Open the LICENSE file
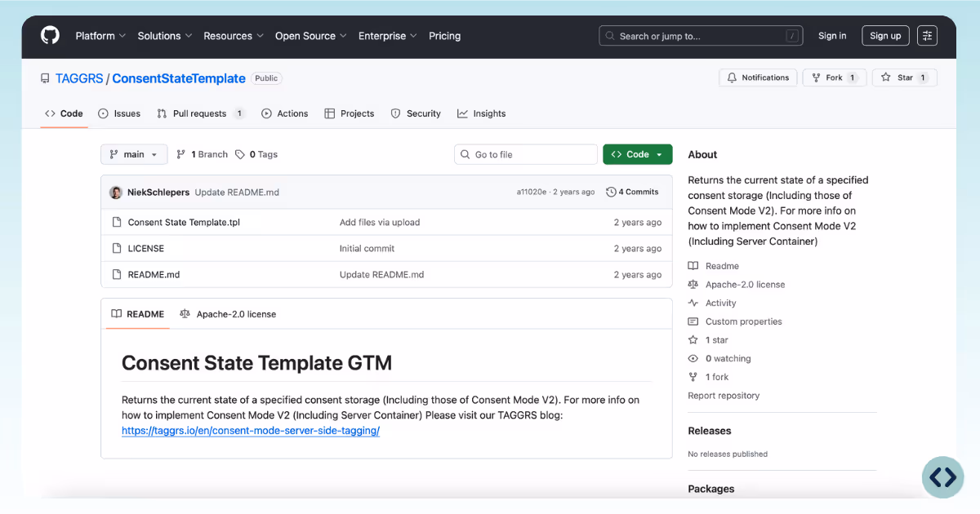This screenshot has width=980, height=514. click(x=146, y=248)
